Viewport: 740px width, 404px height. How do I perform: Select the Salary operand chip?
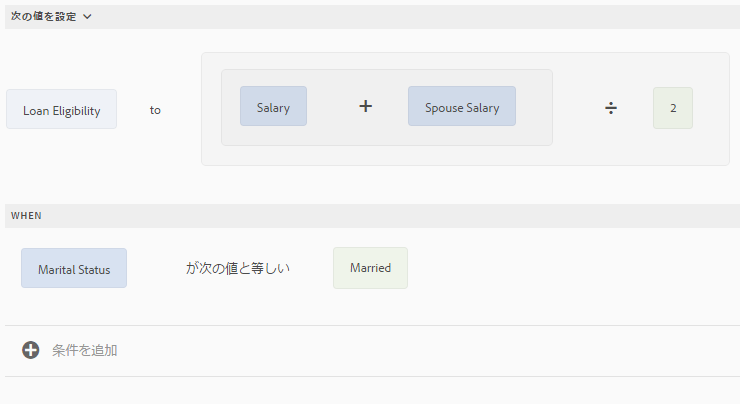[x=273, y=106]
